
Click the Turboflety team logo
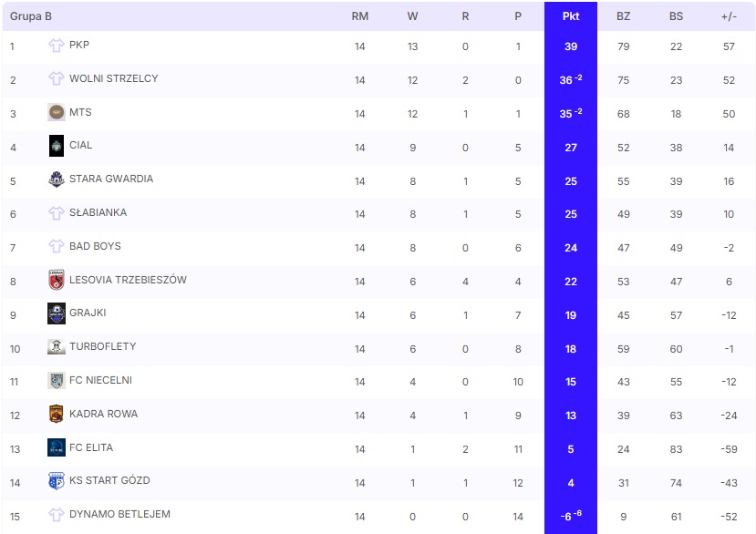pos(57,347)
